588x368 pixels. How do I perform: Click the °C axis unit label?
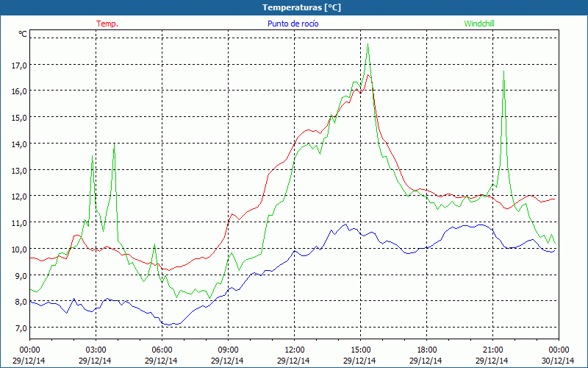click(23, 34)
